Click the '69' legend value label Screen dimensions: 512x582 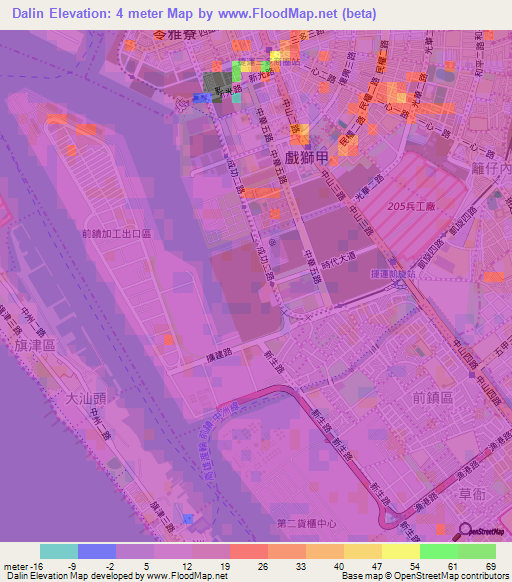[491, 566]
